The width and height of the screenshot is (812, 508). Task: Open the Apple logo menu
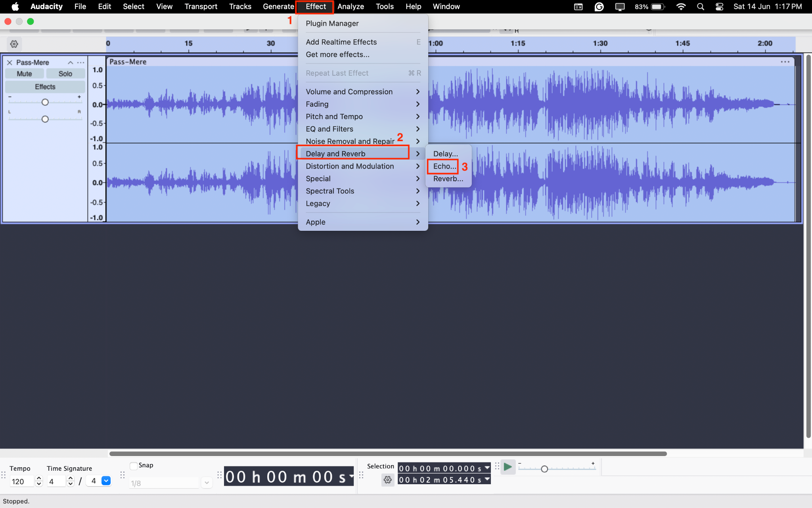click(15, 6)
